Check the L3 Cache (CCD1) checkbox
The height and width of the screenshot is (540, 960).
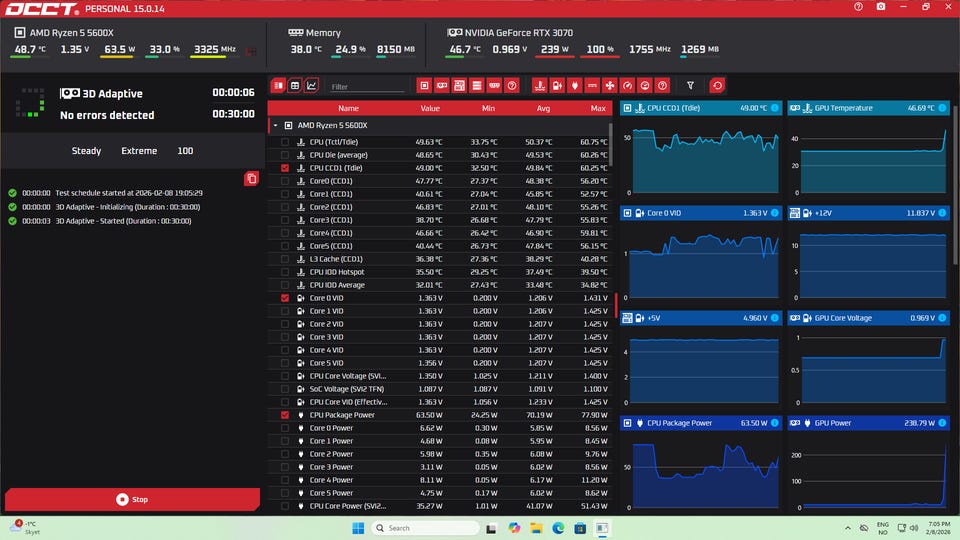pos(285,259)
